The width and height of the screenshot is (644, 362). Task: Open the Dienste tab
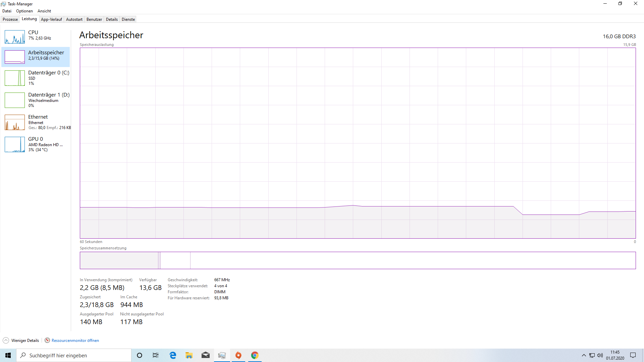point(128,19)
